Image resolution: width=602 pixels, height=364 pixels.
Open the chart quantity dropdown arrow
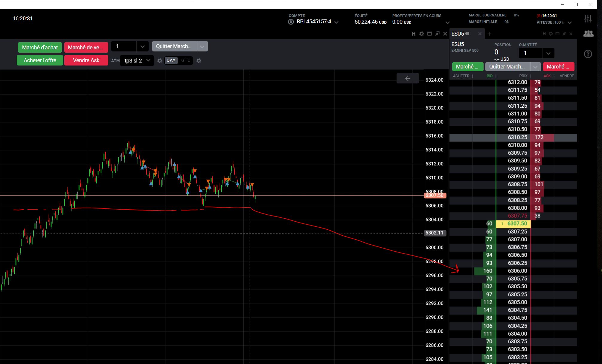click(x=142, y=46)
